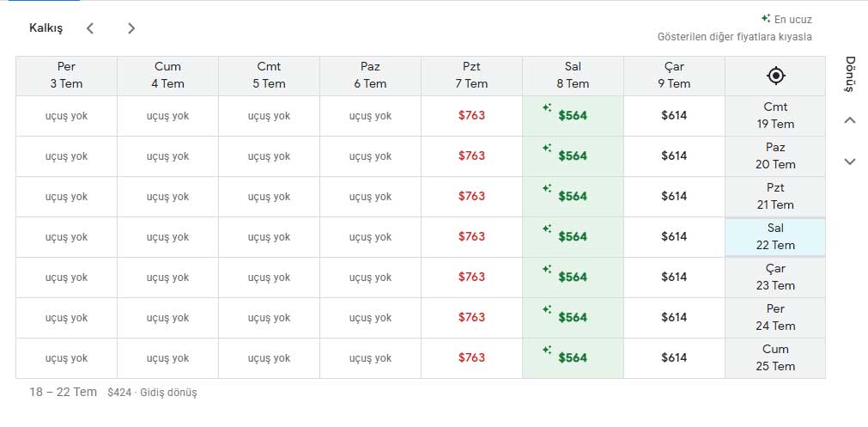
Task: Click the Sal 8 Tem column header
Action: pos(573,76)
